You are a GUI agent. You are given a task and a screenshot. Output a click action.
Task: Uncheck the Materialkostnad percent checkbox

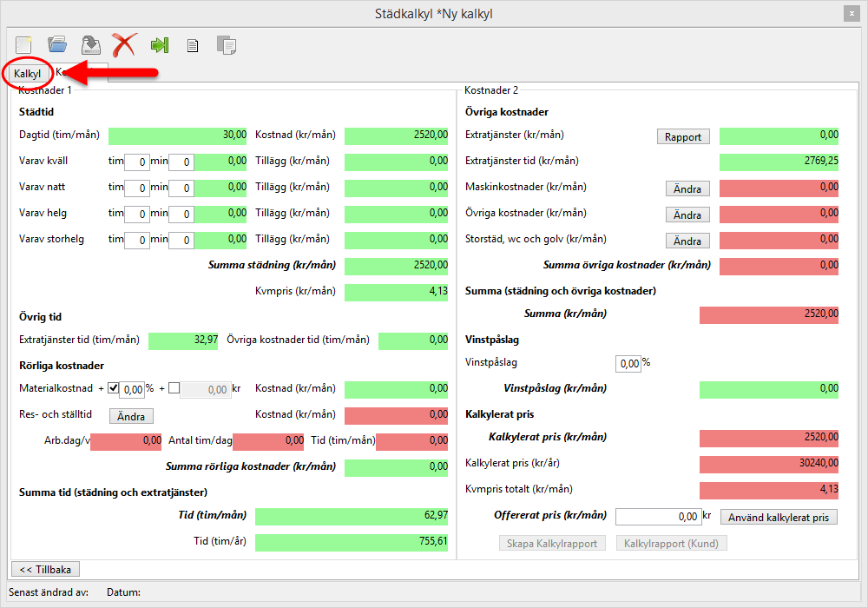point(114,388)
